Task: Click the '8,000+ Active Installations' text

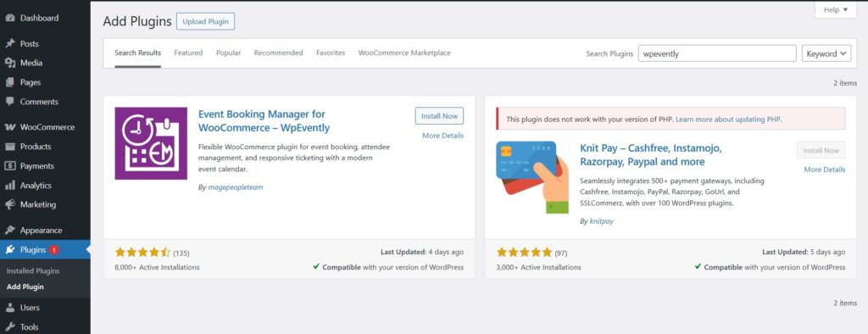Action: [157, 267]
